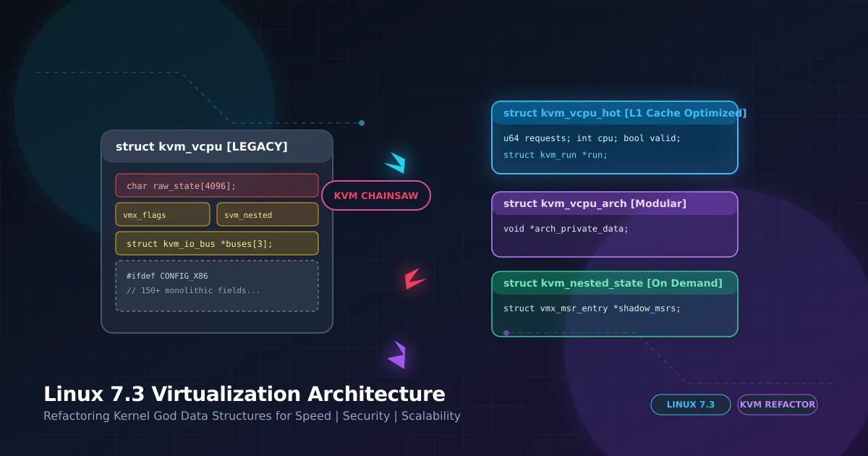Click the purple arrow icon
Viewport: 868px width, 456px height.
point(397,355)
